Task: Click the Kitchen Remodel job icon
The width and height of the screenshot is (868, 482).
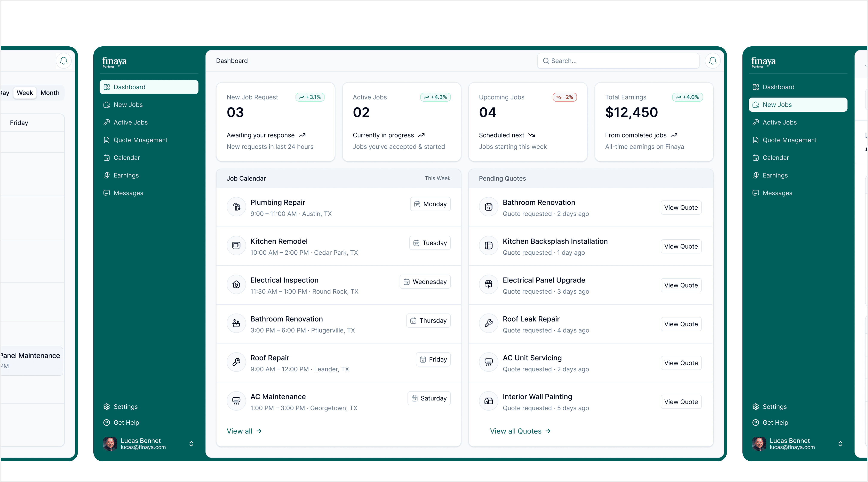Action: pos(236,246)
